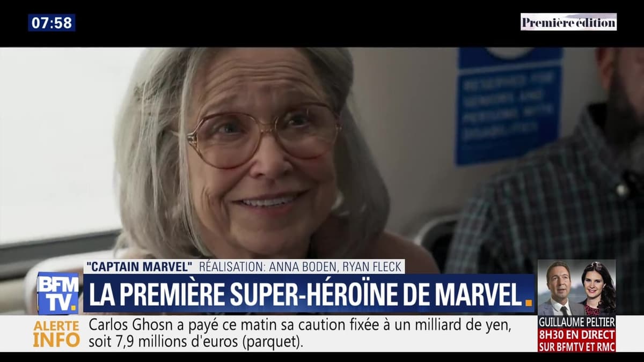Click the 07:58 clock display
644x362 pixels.
click(52, 23)
